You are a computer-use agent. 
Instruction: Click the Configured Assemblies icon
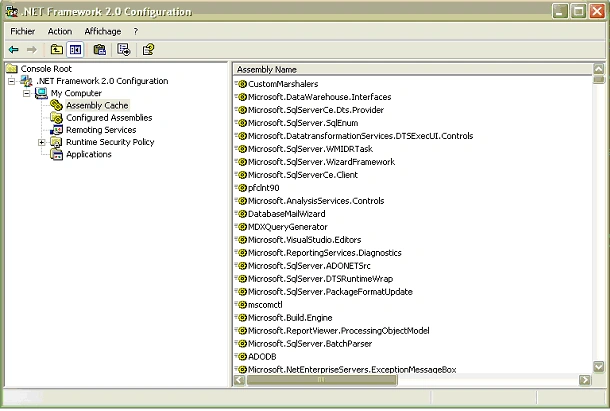point(56,118)
